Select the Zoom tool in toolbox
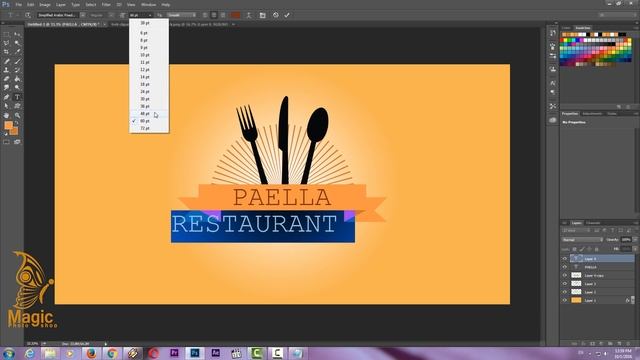The width and height of the screenshot is (640, 360). [x=17, y=116]
